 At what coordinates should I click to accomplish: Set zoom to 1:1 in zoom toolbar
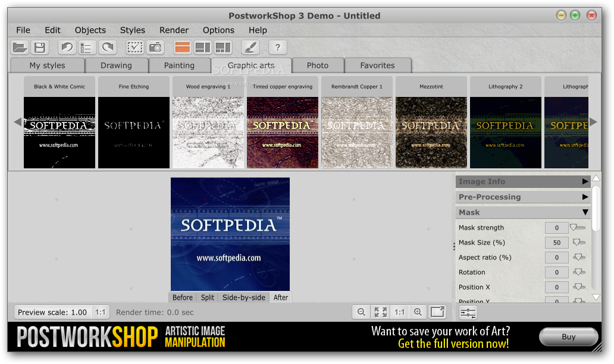tap(399, 312)
